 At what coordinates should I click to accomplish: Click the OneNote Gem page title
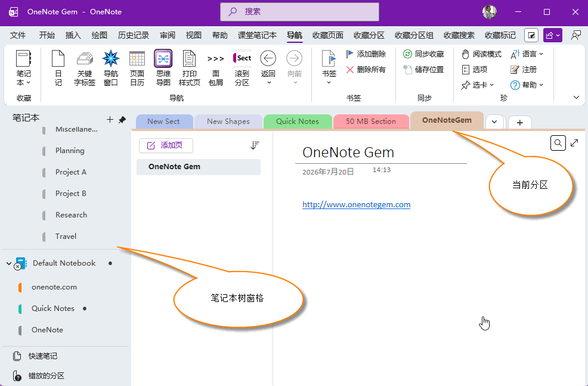point(348,152)
